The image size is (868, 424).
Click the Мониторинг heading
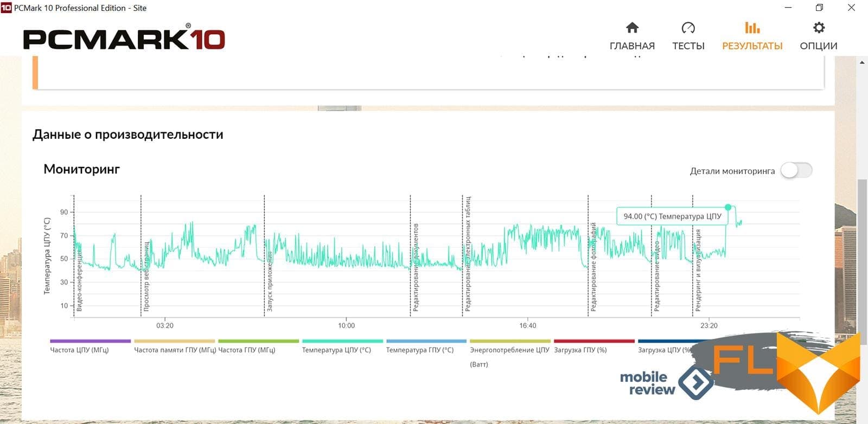pos(81,169)
